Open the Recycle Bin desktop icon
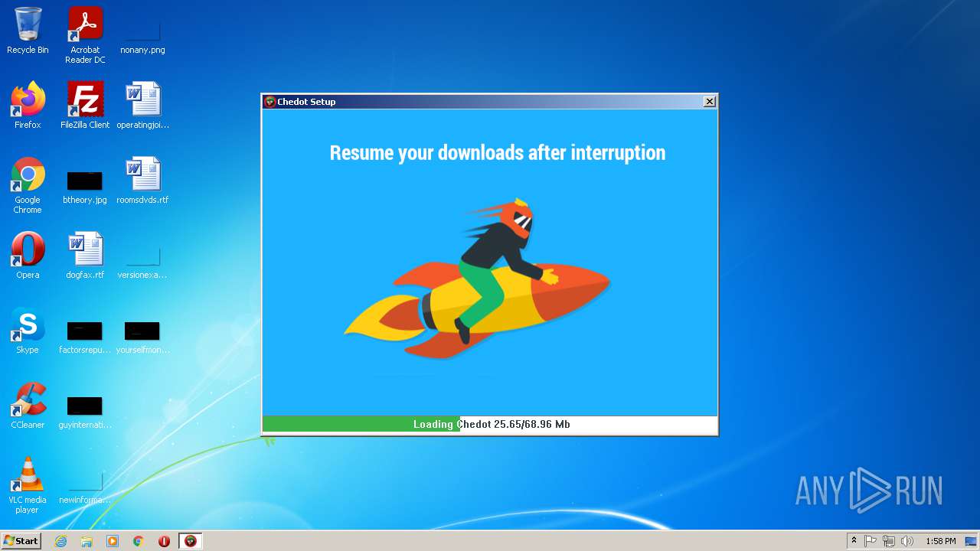 (28, 31)
